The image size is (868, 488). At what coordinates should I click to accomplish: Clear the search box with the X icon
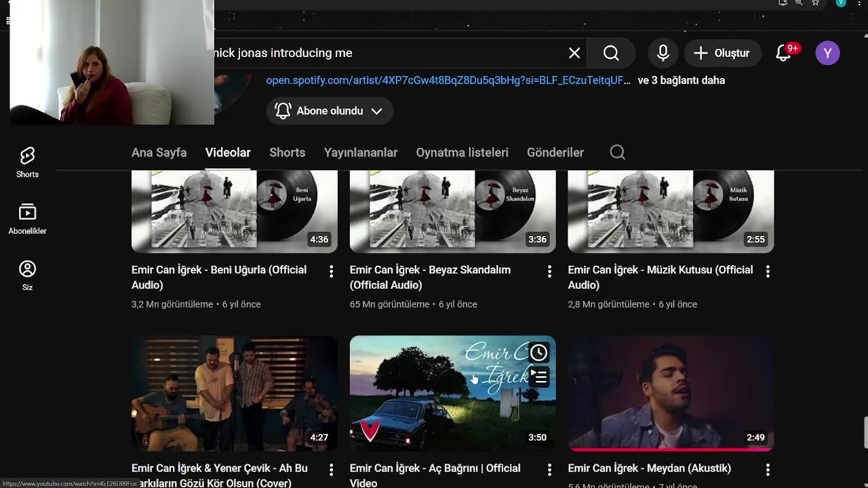pos(574,53)
